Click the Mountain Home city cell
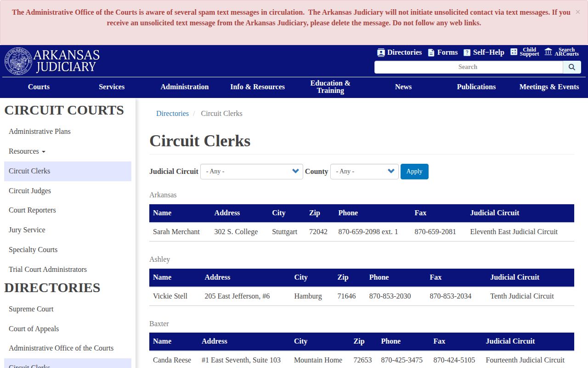 pyautogui.click(x=318, y=360)
